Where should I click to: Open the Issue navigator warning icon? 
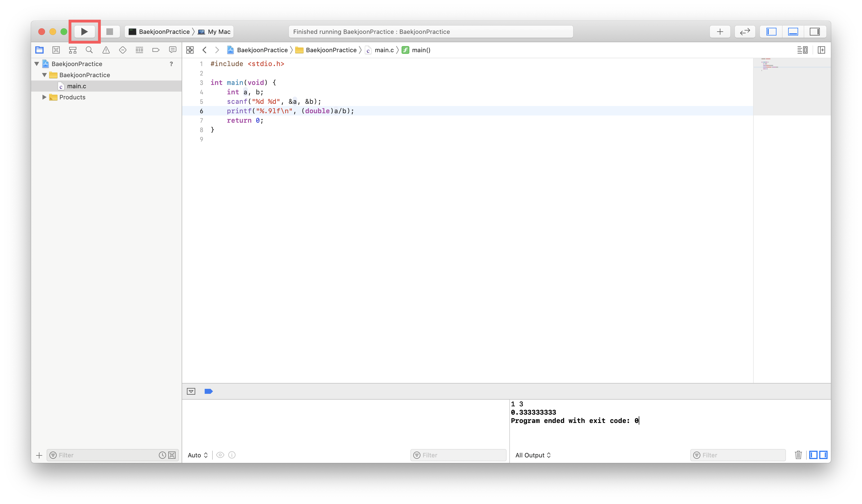(106, 50)
